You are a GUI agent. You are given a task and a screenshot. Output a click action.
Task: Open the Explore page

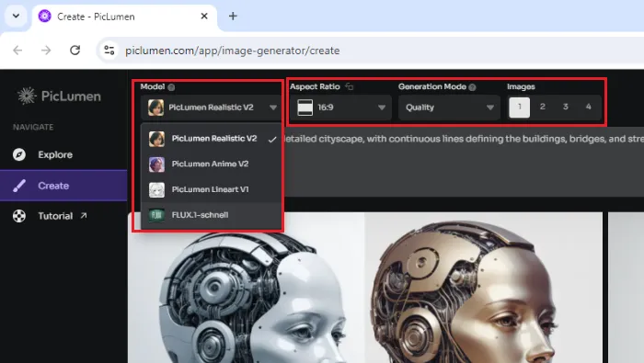[x=63, y=154]
